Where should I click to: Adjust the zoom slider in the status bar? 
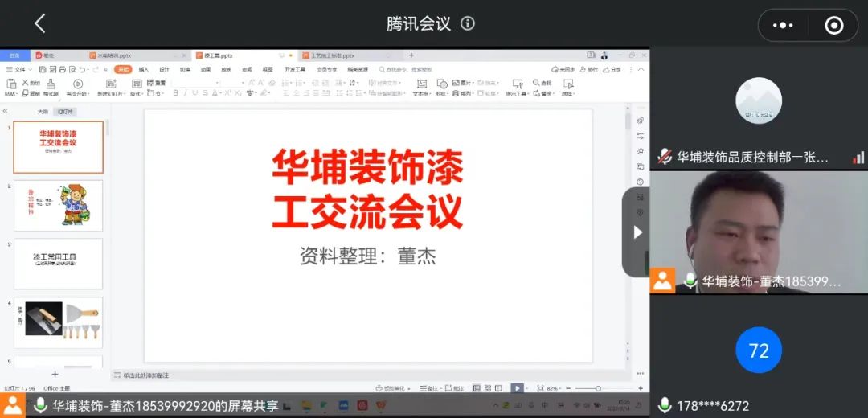(599, 388)
